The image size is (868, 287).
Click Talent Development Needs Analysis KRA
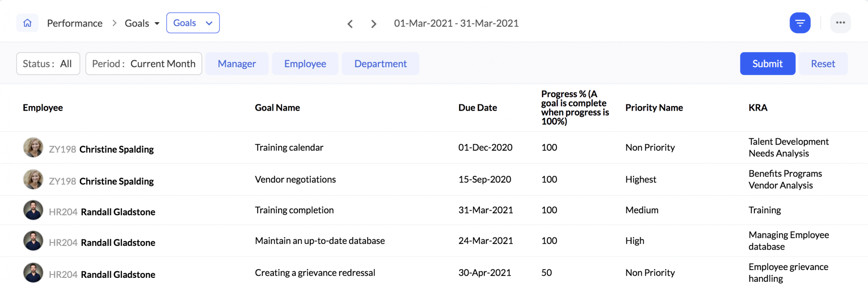click(x=789, y=148)
